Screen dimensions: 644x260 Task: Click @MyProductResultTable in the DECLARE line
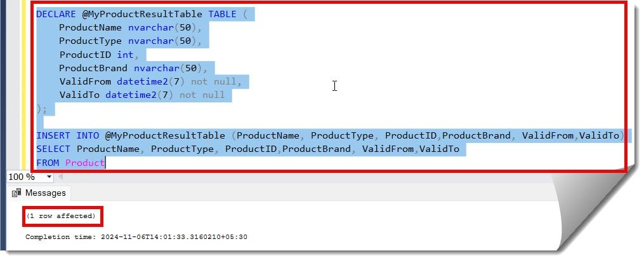142,15
